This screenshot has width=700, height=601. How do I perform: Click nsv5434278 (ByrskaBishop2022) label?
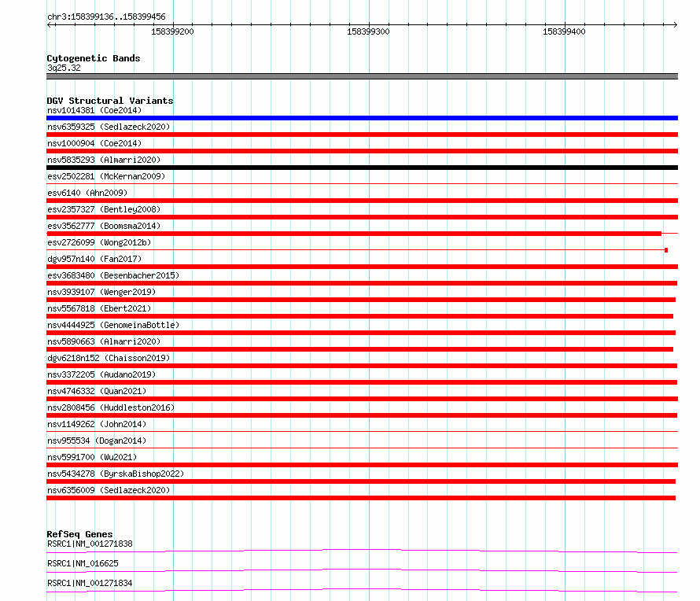(x=116, y=474)
